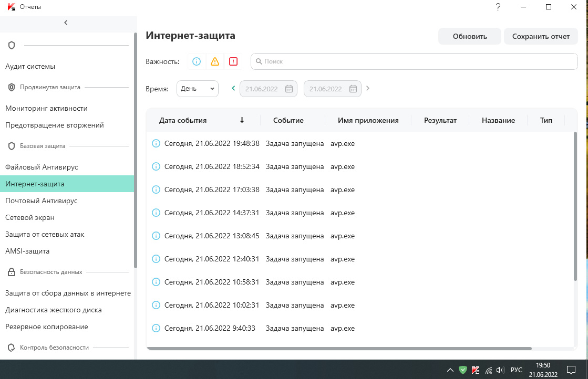Sort by Название column header
588x379 pixels.
click(498, 120)
